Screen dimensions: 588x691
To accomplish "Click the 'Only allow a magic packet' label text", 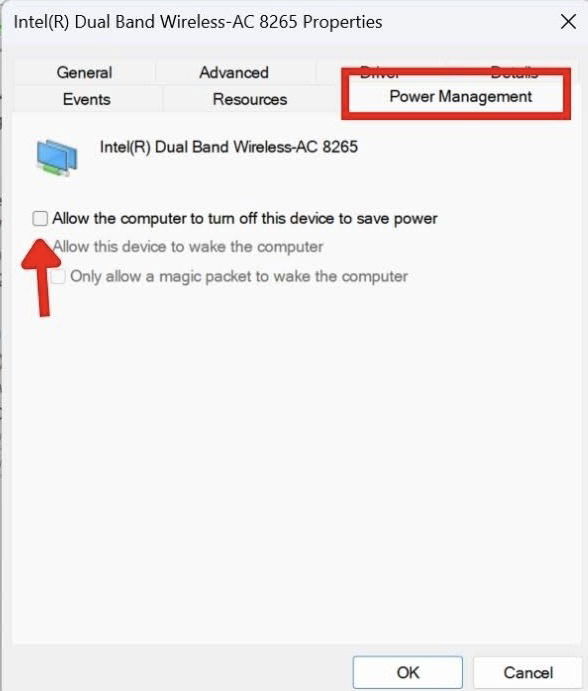I will [238, 277].
